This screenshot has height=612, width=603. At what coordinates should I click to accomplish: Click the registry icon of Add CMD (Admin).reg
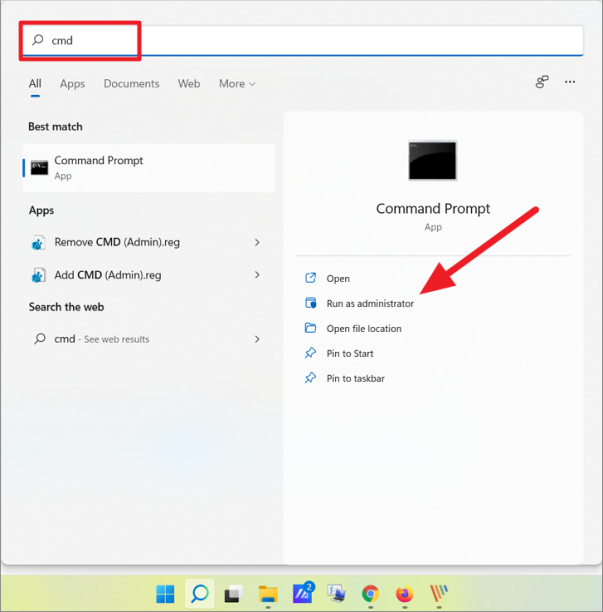tap(38, 276)
